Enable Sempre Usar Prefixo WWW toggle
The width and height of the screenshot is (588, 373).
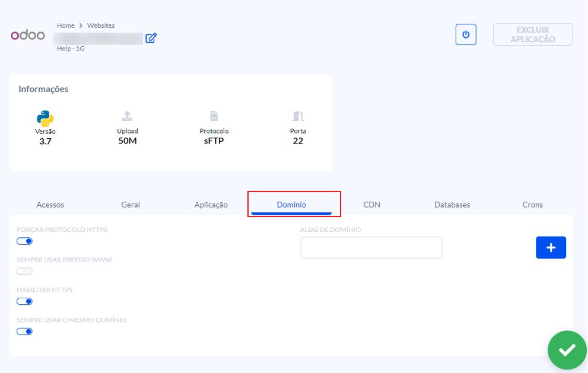[24, 271]
